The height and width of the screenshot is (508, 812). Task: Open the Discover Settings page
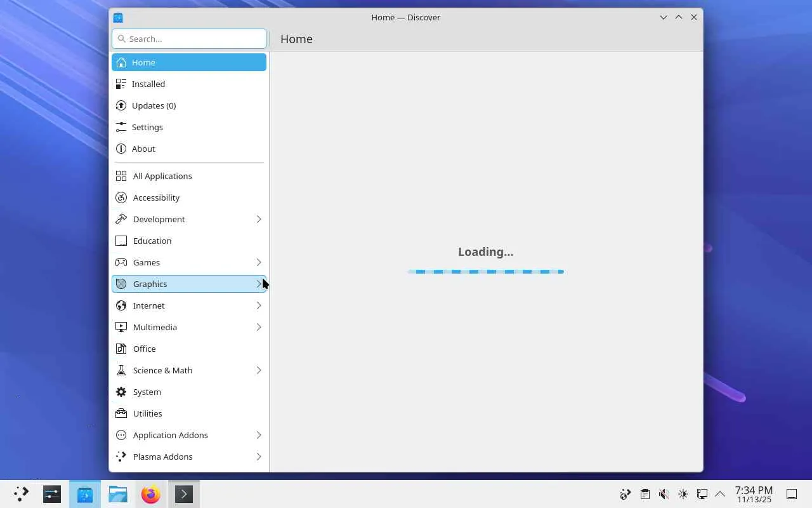tap(189, 127)
